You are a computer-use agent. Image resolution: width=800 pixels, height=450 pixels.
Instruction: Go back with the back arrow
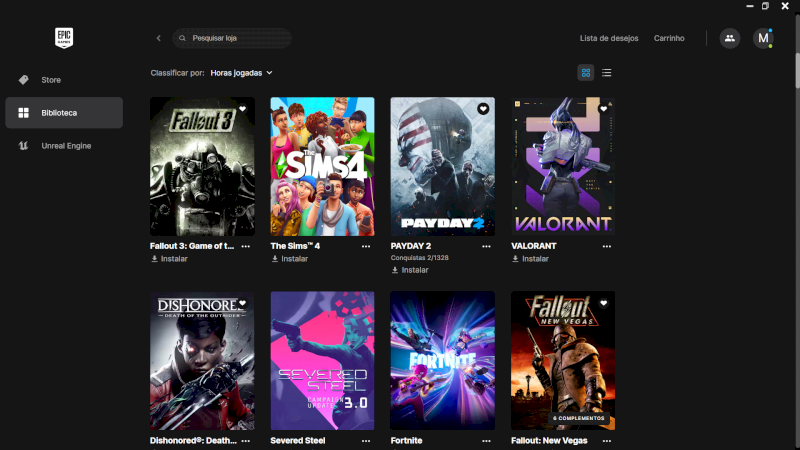coord(159,38)
